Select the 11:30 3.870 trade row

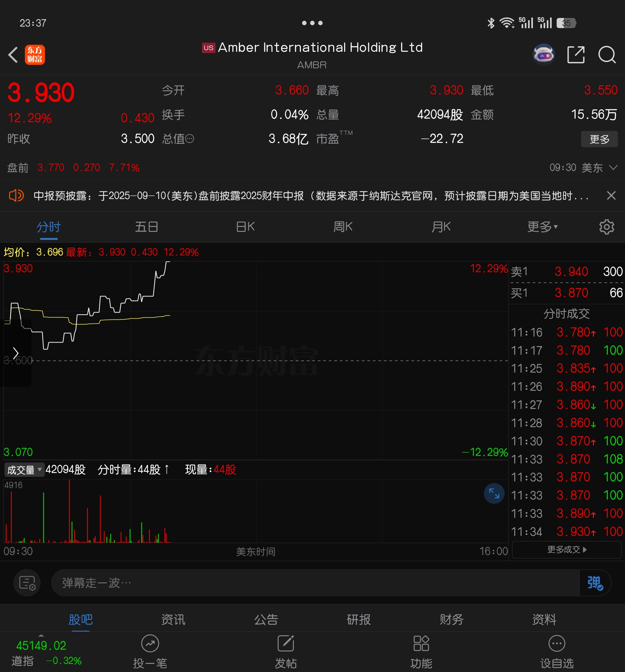(567, 441)
